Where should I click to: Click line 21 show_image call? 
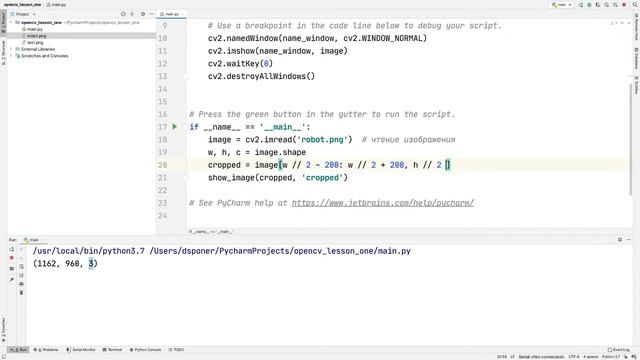(278, 178)
